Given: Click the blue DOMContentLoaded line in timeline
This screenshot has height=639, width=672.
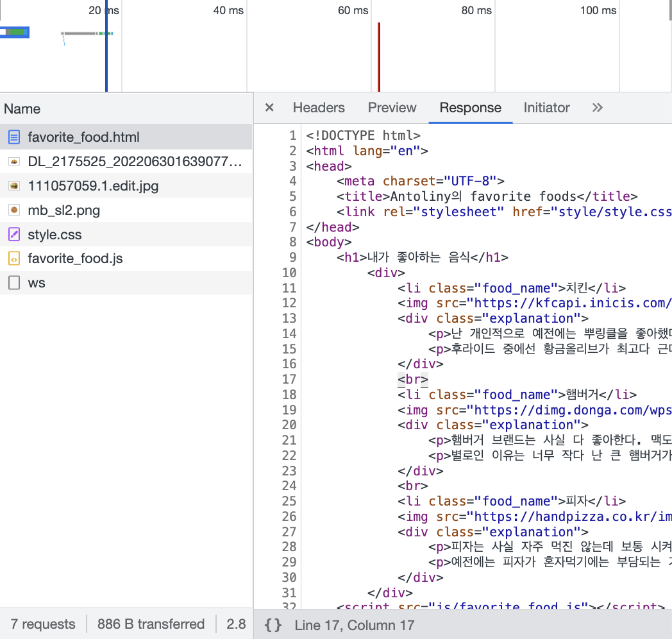Looking at the screenshot, I should click(106, 47).
